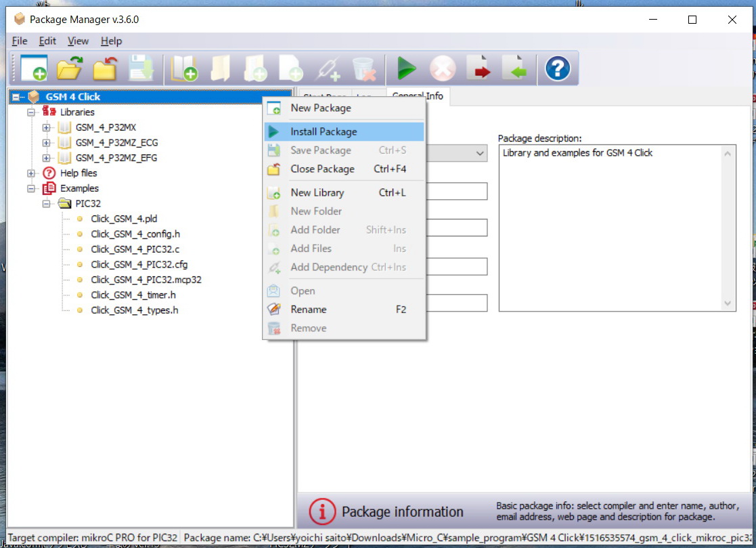756x548 pixels.
Task: Click the Save Package floppy toolbar icon
Action: coord(141,68)
